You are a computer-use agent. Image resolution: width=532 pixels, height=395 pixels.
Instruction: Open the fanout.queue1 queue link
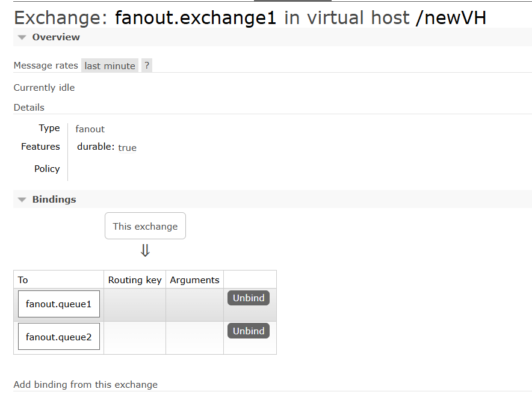[x=58, y=304]
